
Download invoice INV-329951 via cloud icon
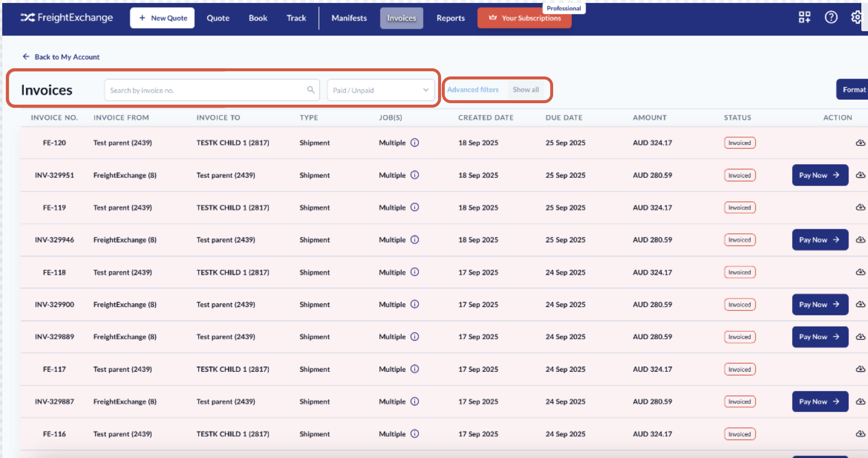click(x=861, y=175)
